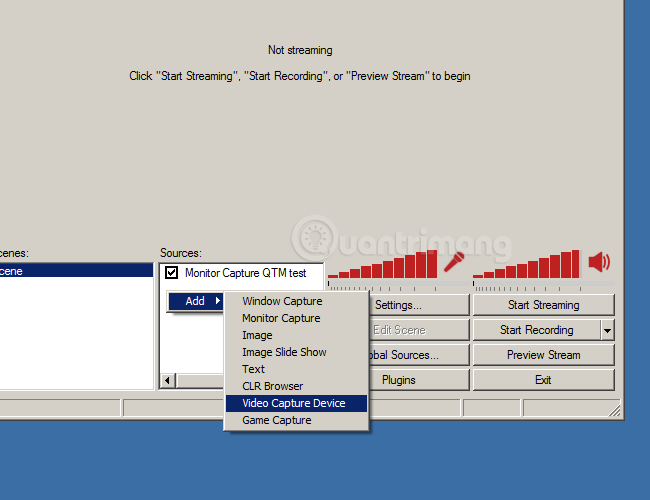The image size is (650, 500).
Task: Choose CLR Browser source
Action: [x=272, y=386]
